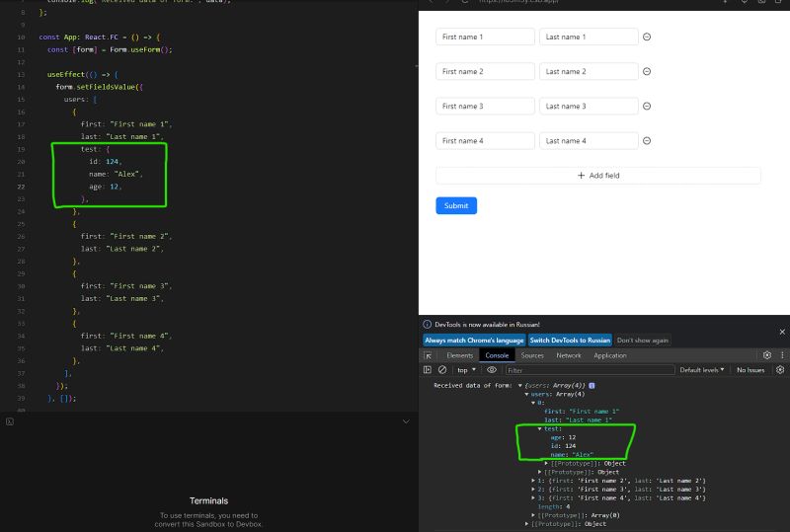Viewport: 790px width, 532px height.
Task: Click code line form.setFieldsValue({
Action: (100, 87)
